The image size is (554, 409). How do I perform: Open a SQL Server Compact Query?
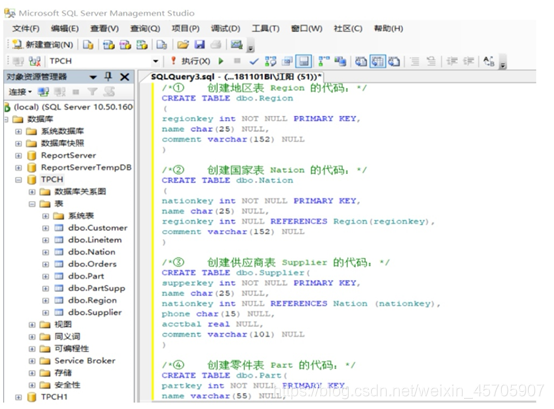(x=161, y=45)
